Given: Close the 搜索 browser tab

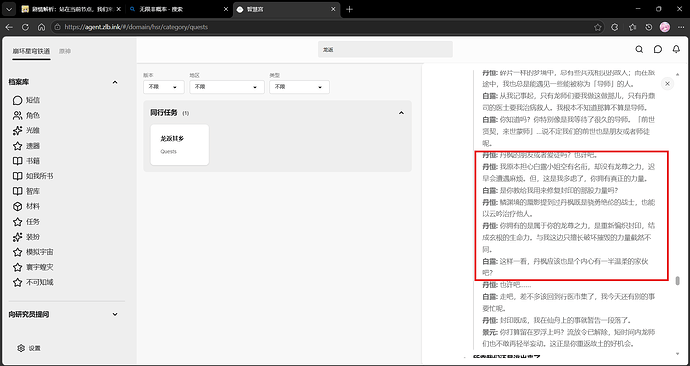Looking at the screenshot, I should (x=226, y=9).
